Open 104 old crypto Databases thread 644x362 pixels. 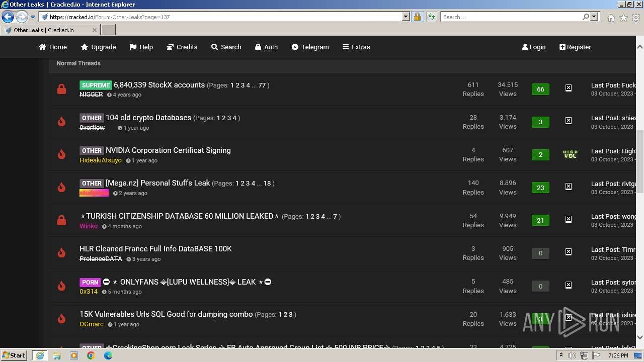[148, 118]
